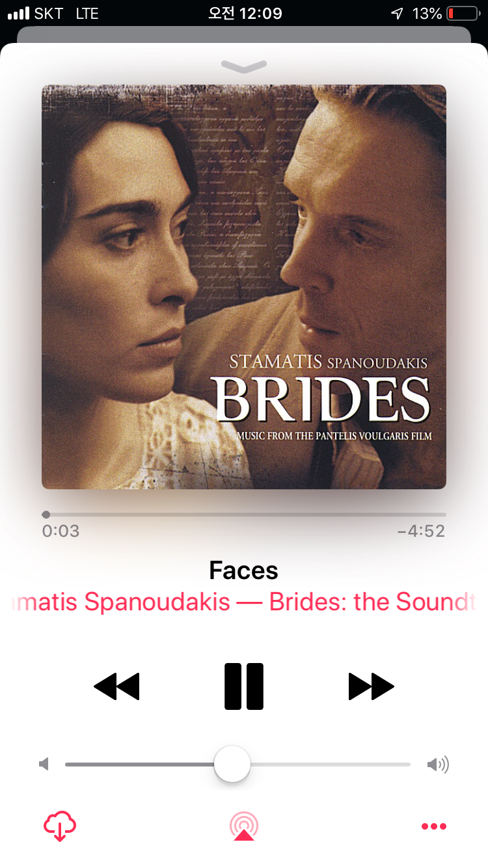
Task: Skip to the next track
Action: point(372,686)
